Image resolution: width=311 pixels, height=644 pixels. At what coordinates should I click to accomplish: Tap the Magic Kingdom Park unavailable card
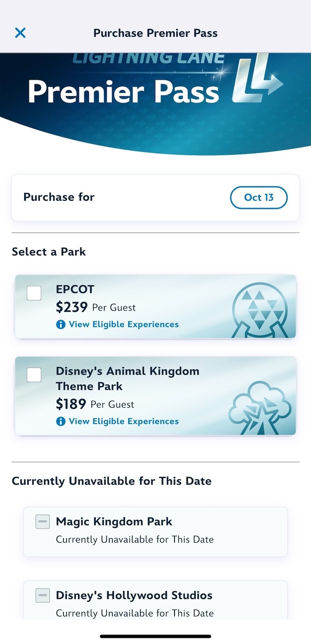(x=155, y=532)
